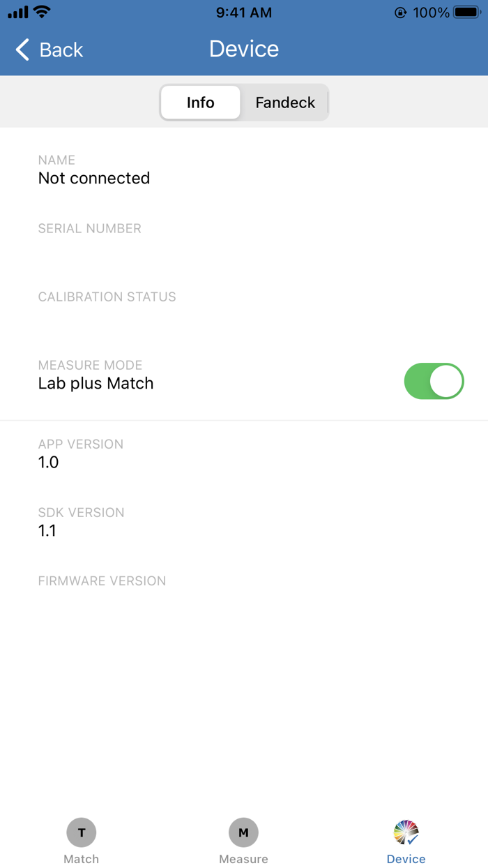Open the Match tab T icon
The image size is (488, 868).
[x=81, y=832]
